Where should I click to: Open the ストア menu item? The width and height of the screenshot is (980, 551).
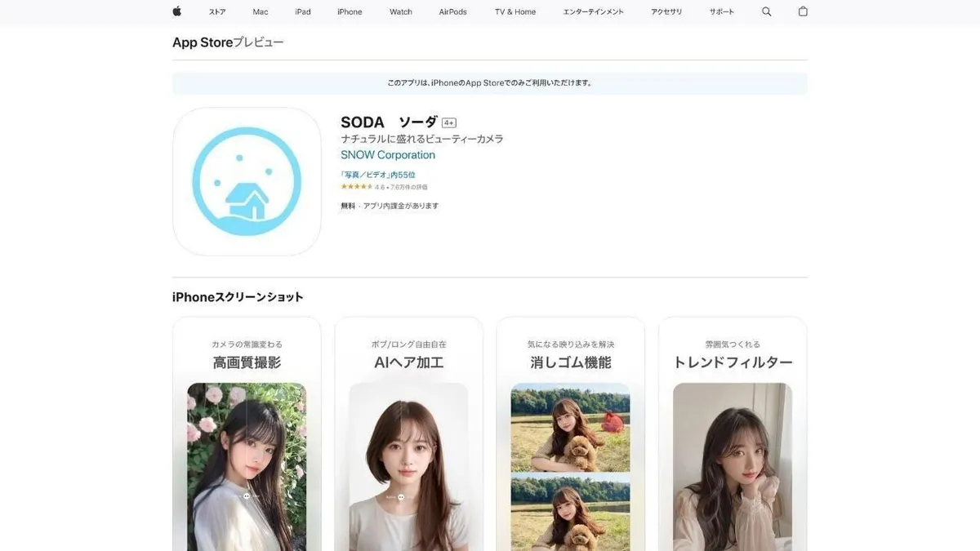217,12
